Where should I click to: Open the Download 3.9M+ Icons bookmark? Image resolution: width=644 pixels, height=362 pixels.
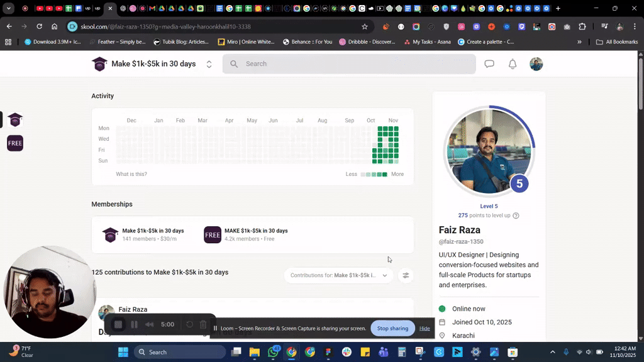pyautogui.click(x=53, y=42)
